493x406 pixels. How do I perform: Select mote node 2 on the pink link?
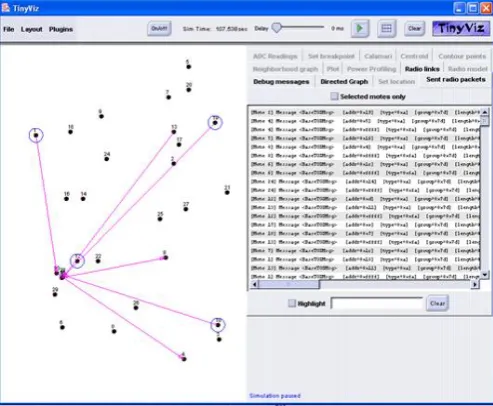pos(174,164)
